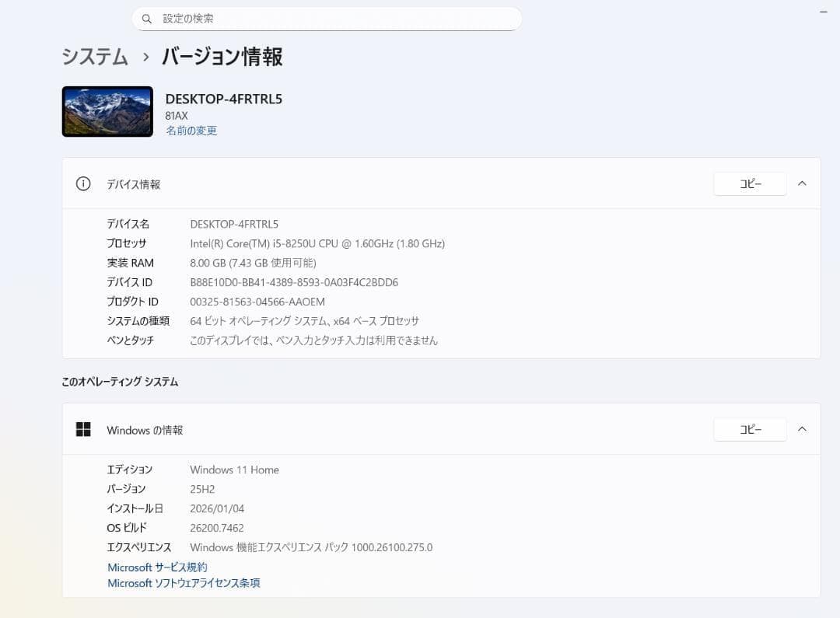Image resolution: width=840 pixels, height=618 pixels.
Task: Click the minimize window control
Action: point(822,12)
